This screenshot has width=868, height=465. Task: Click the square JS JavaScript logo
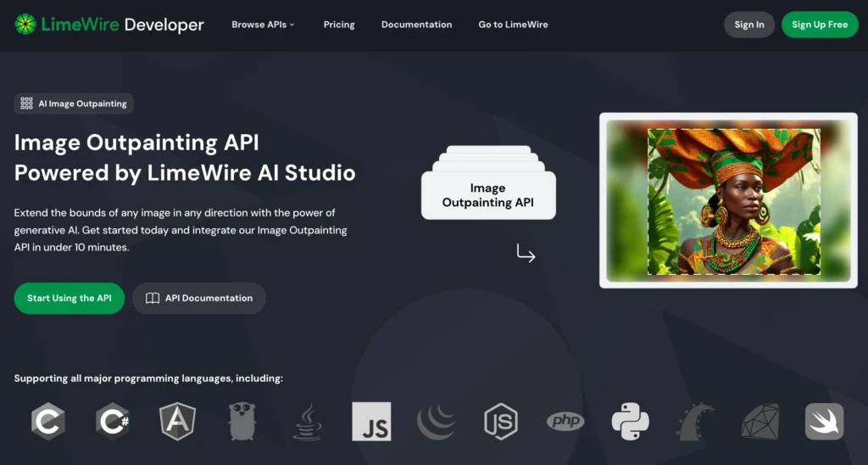point(371,421)
